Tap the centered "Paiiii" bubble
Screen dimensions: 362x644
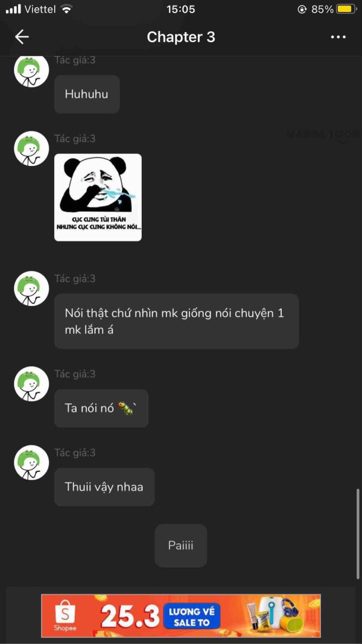(180, 546)
